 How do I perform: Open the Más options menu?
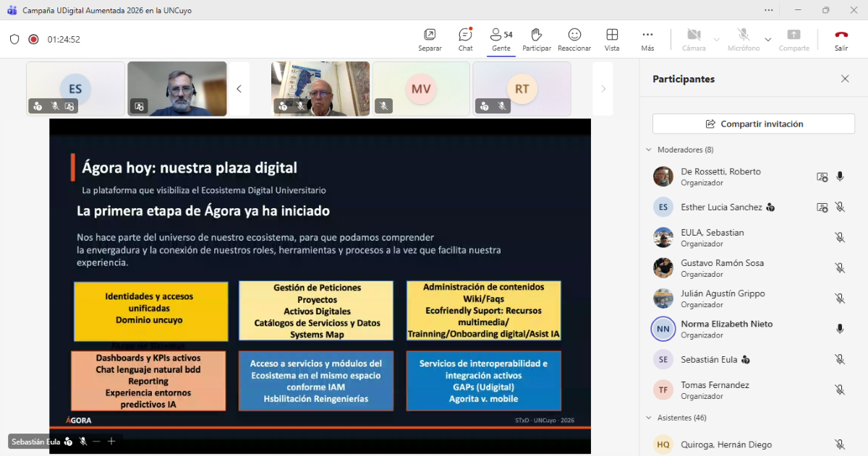tap(647, 39)
